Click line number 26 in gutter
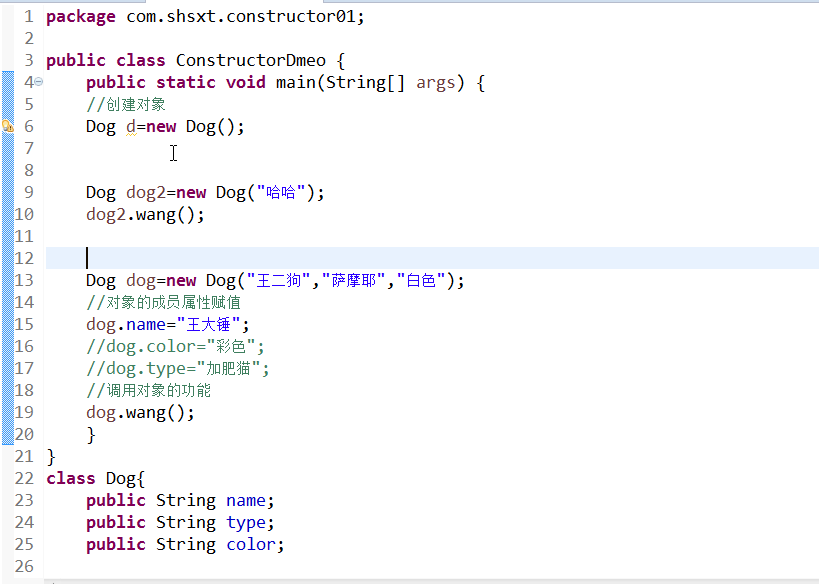Viewport: 819px width, 584px height. 24,567
